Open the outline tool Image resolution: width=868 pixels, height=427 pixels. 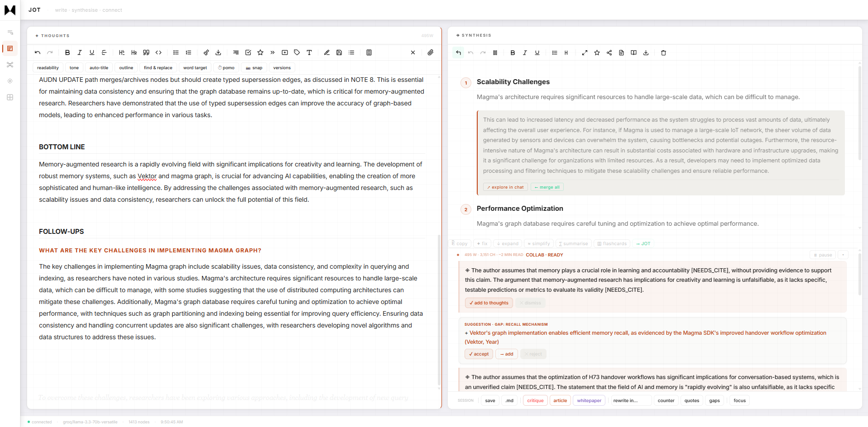tap(126, 68)
